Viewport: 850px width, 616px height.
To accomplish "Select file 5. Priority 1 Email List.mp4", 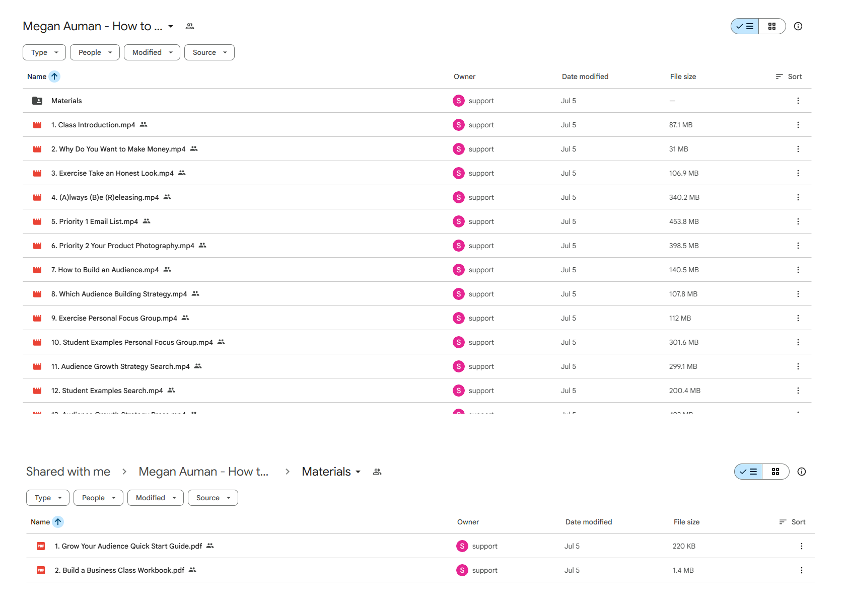I will [x=95, y=221].
